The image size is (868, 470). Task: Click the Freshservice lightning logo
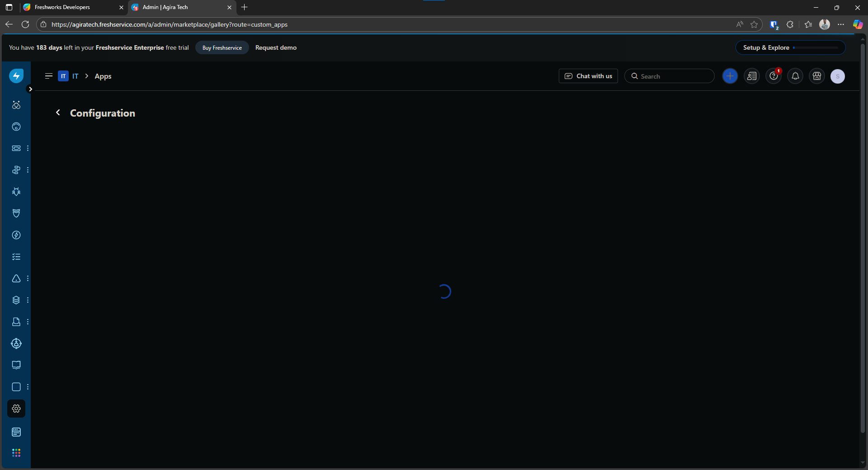(x=16, y=76)
